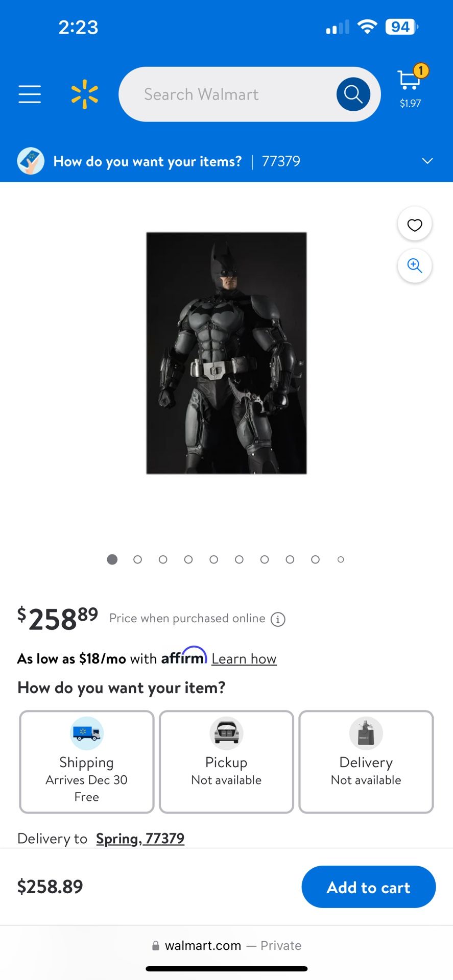Select the Pickup fulfillment option

coord(226,762)
